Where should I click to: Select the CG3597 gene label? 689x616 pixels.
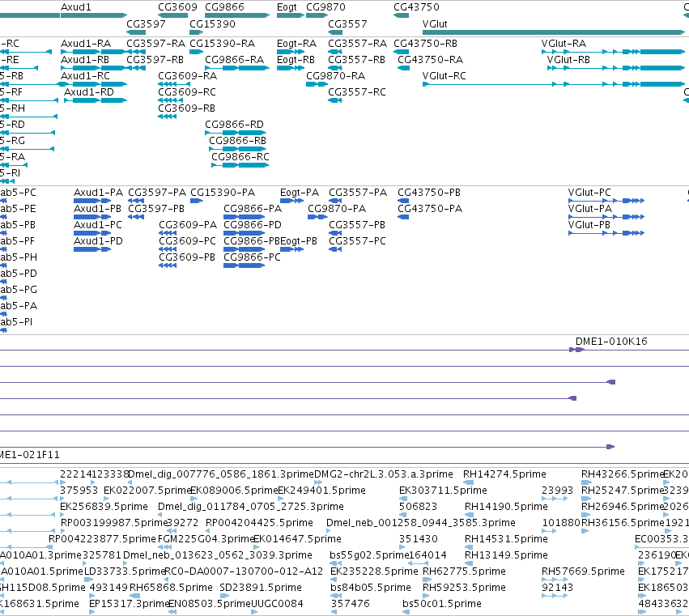tap(146, 23)
